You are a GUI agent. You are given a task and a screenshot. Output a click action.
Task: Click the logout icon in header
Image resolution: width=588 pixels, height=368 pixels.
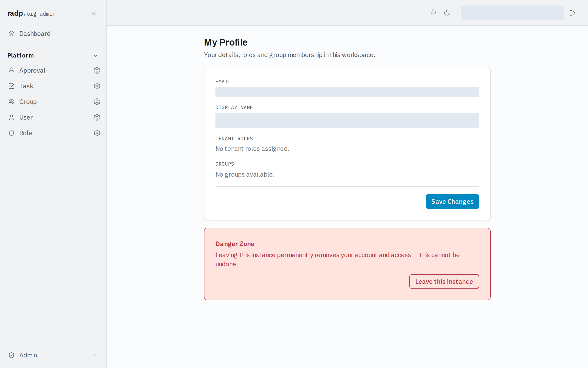tap(572, 13)
